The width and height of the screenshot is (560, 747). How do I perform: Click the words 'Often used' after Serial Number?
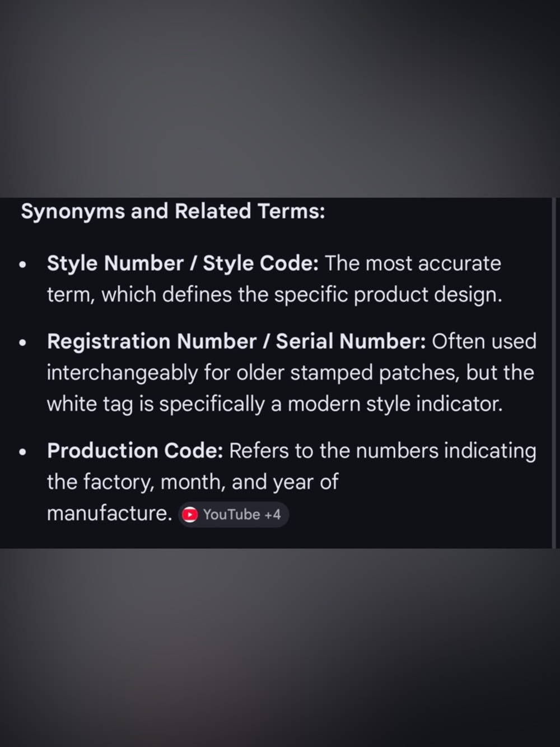(x=484, y=341)
